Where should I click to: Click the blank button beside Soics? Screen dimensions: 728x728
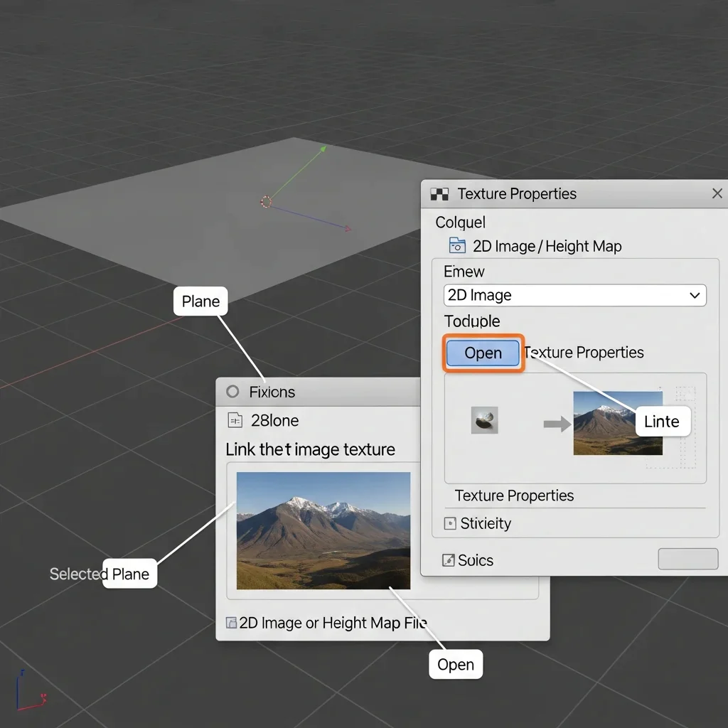[x=688, y=559]
